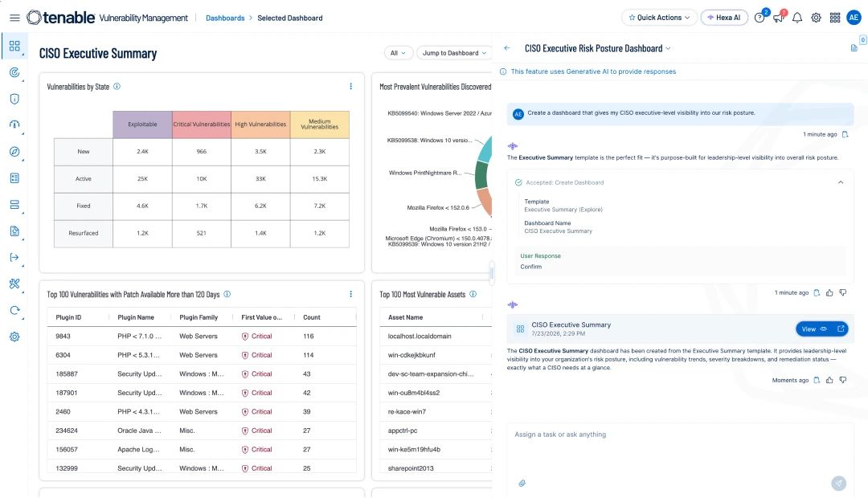Click plugin ID 234624 Oracle Java row

click(202, 431)
